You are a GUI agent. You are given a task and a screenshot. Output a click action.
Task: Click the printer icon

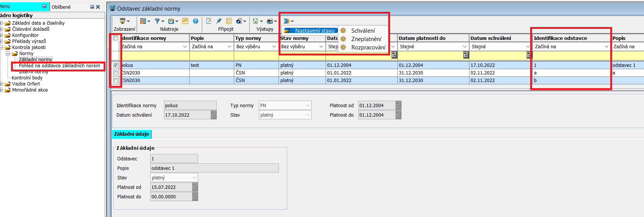(270, 21)
